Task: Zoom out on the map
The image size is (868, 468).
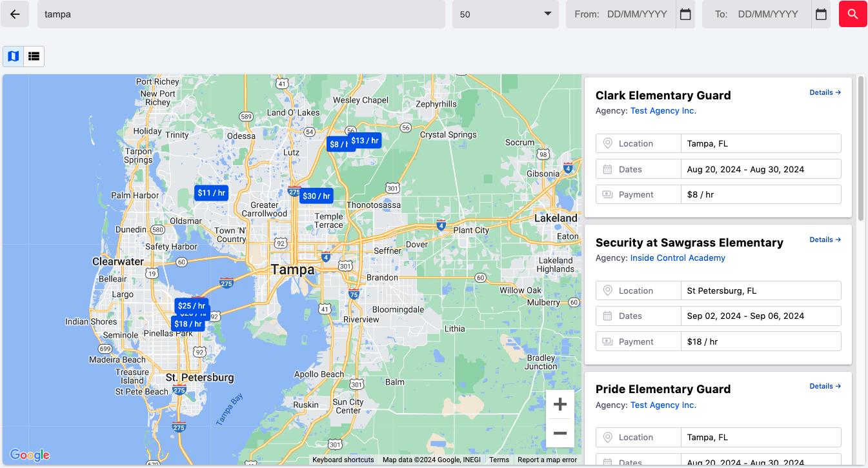Action: (560, 433)
